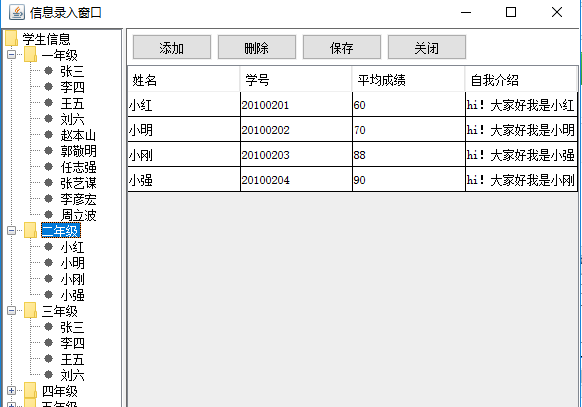Select 郭敬明 in the student tree
The image size is (582, 407).
coord(78,151)
